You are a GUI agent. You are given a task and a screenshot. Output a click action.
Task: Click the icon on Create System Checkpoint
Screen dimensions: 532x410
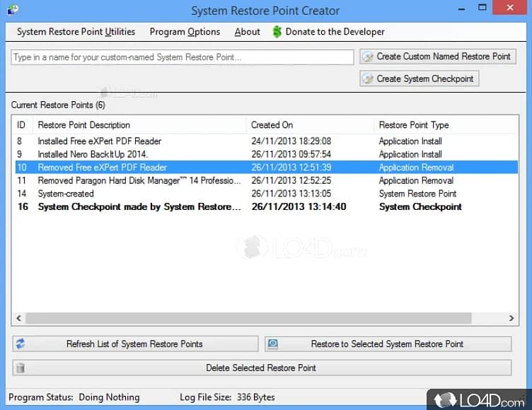coord(368,78)
